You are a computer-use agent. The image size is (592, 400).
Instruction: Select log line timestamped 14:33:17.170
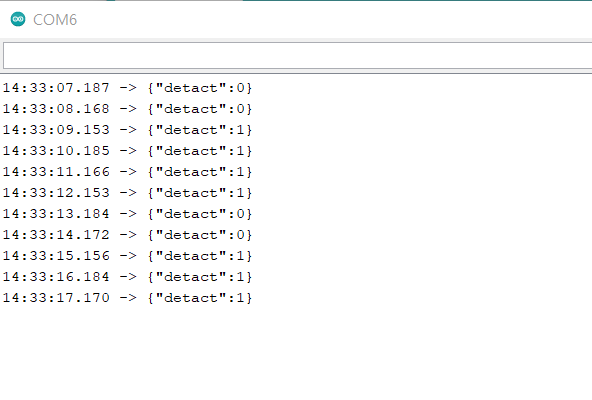(x=127, y=298)
